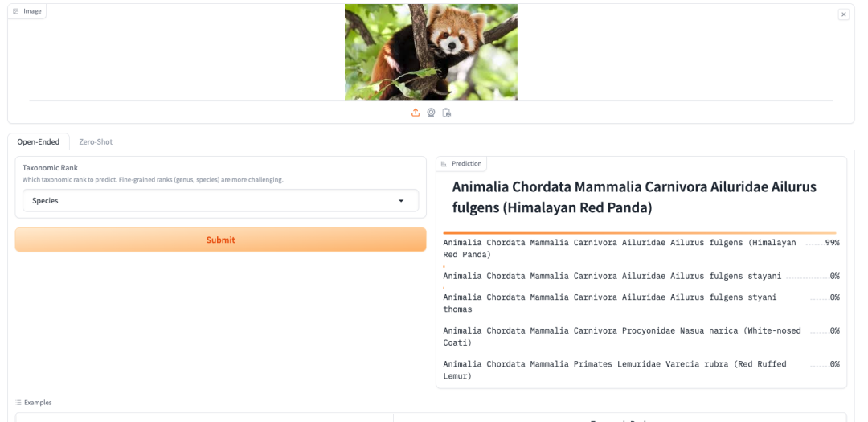Click the White-nosed Coati result row
This screenshot has height=422, width=868.
pos(641,336)
